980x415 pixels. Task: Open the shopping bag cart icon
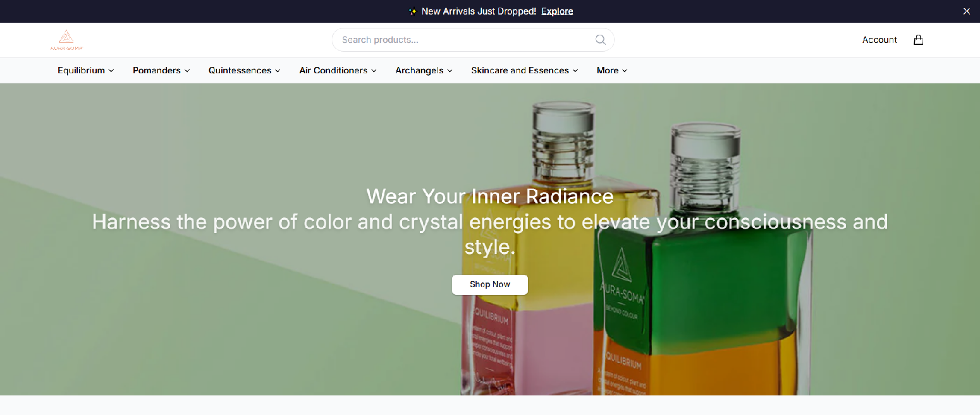(918, 40)
